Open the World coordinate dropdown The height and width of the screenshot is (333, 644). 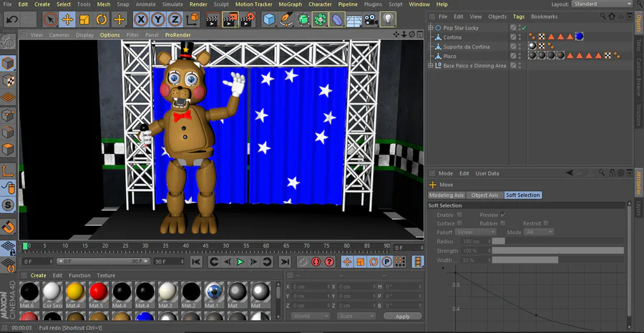click(310, 316)
